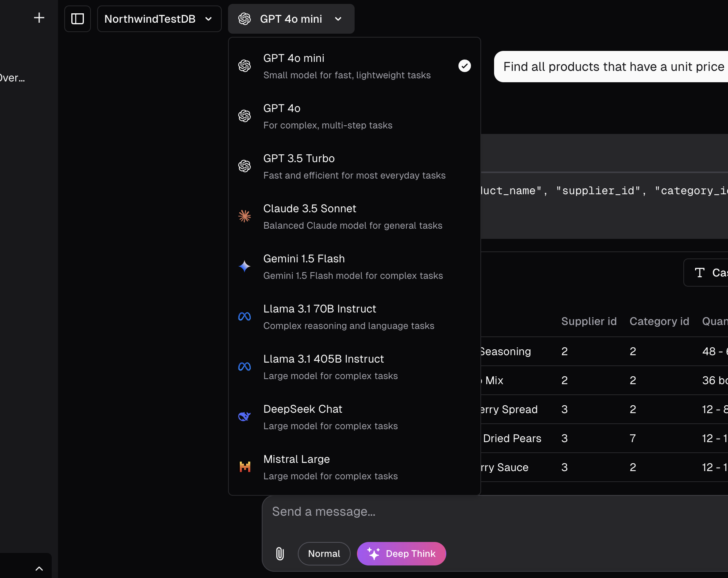The width and height of the screenshot is (728, 578).
Task: Select Llama 3.1 405B Instruct
Action: point(354,367)
